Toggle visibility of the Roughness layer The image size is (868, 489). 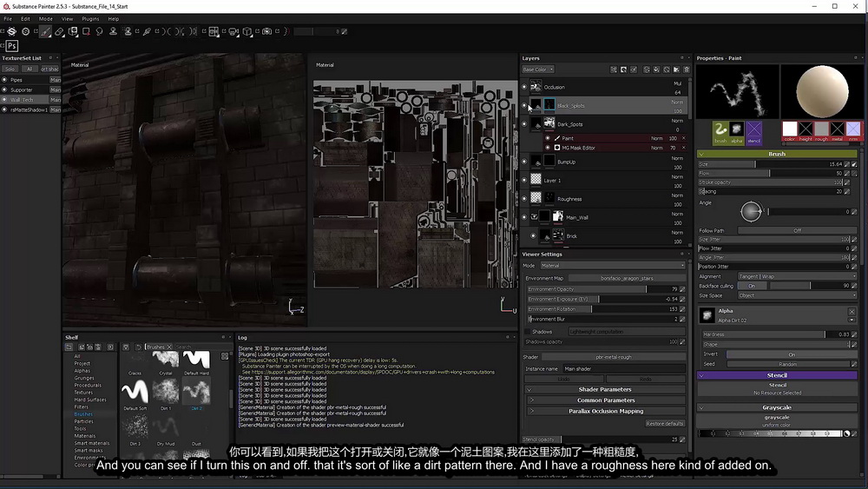point(524,199)
